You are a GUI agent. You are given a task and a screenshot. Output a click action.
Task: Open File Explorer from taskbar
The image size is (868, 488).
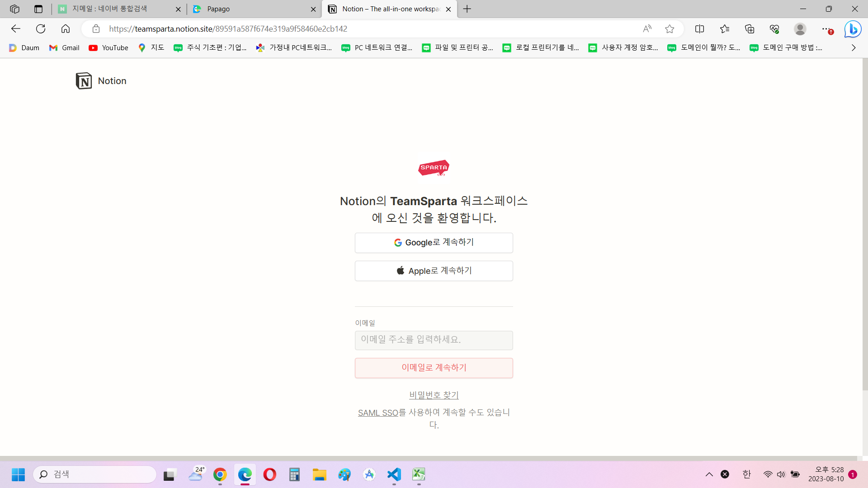click(320, 474)
